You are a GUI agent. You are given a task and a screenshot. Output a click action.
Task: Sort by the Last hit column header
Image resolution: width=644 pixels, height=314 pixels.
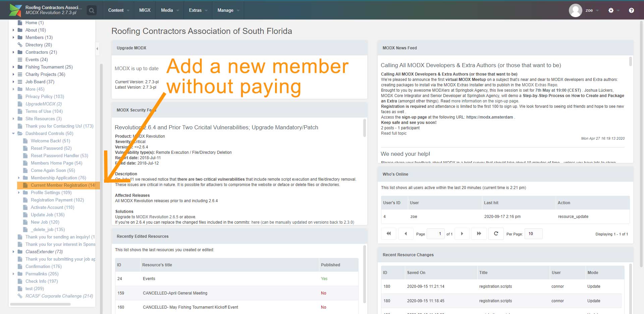pyautogui.click(x=519, y=203)
